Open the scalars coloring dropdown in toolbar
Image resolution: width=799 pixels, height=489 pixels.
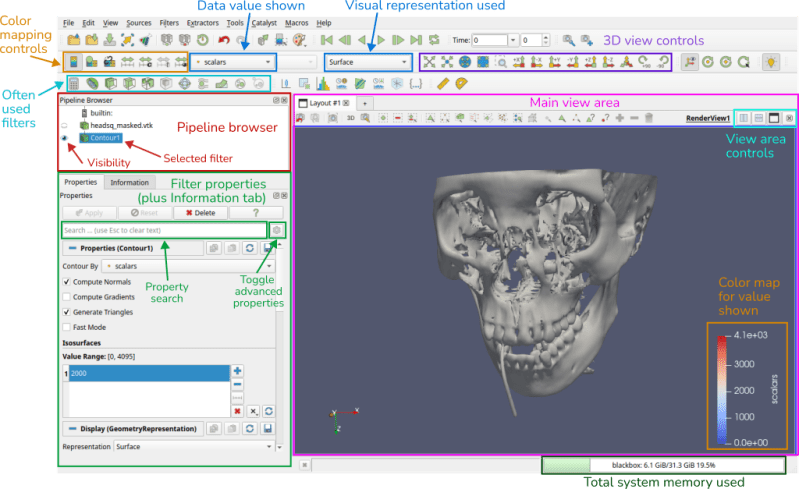(x=234, y=62)
